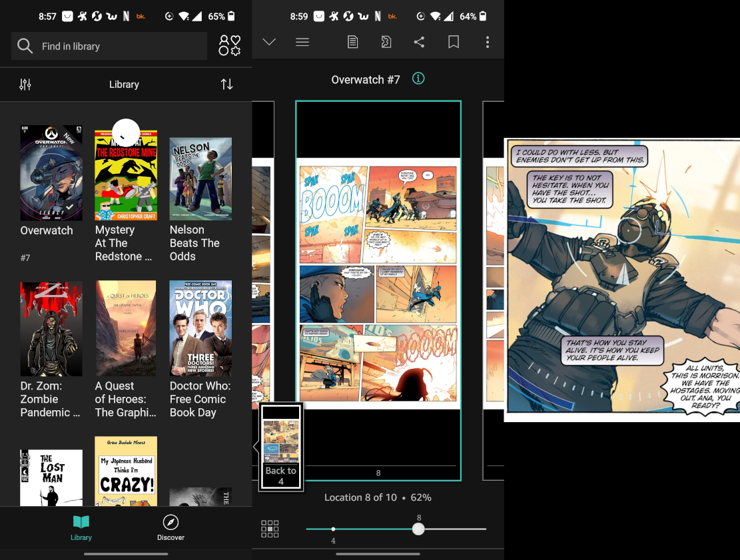Tap the info icon beside Overwatch #7

(418, 79)
